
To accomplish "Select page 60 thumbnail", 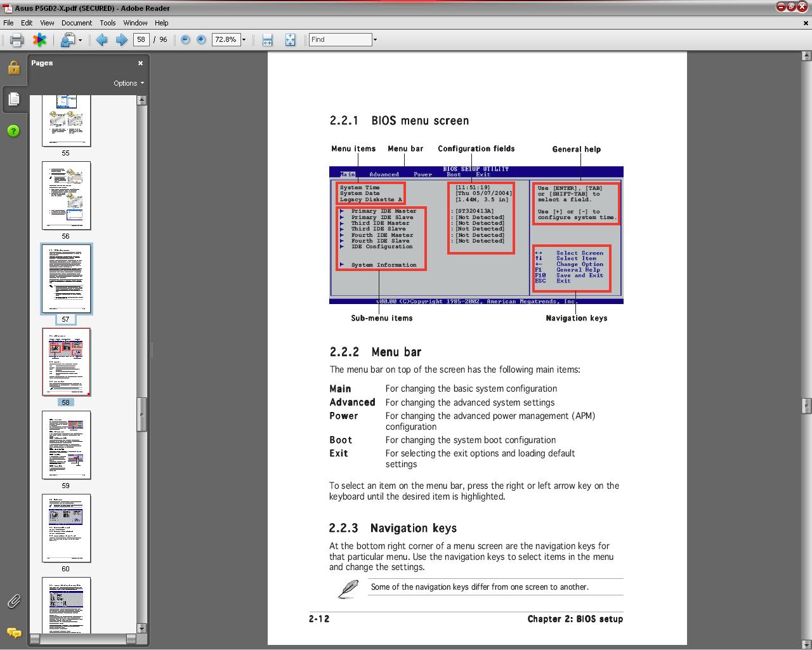I will [67, 528].
